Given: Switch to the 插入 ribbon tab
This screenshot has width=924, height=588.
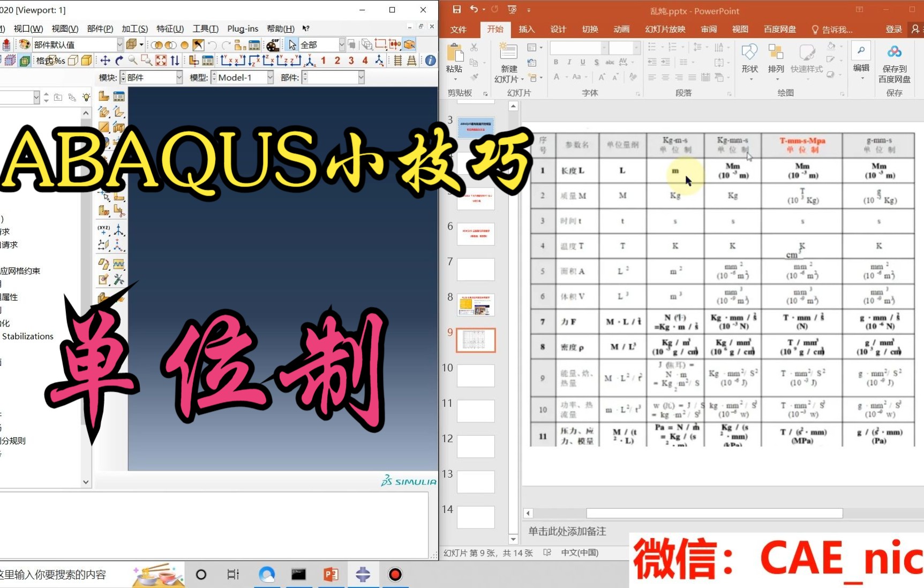Looking at the screenshot, I should click(527, 29).
